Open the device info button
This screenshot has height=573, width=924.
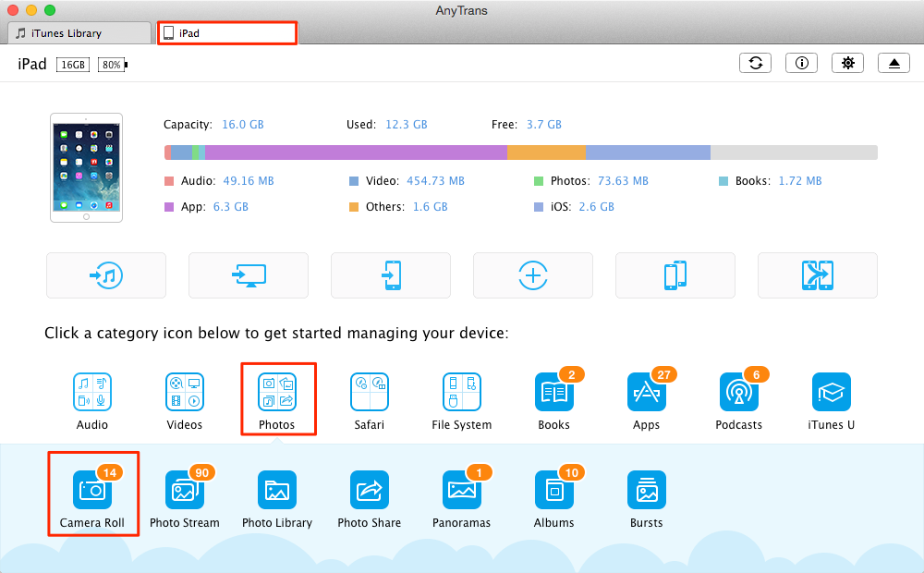coord(801,63)
